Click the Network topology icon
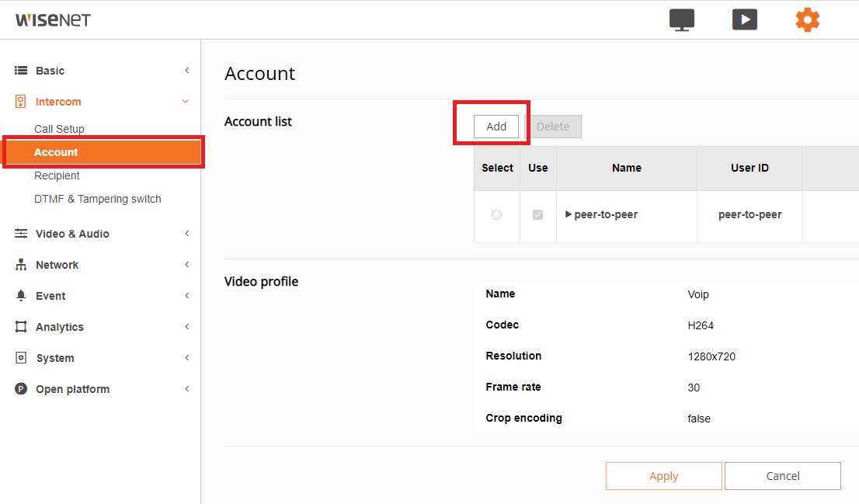The width and height of the screenshot is (859, 504). (x=21, y=265)
